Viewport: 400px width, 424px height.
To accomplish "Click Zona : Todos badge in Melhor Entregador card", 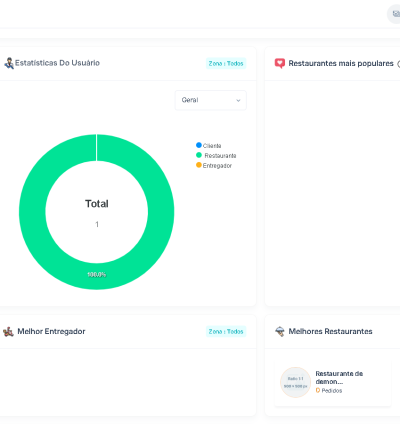I will click(x=226, y=331).
